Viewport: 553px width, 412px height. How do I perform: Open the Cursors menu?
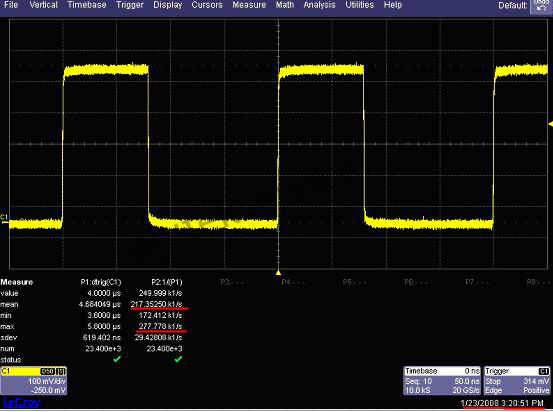[207, 5]
